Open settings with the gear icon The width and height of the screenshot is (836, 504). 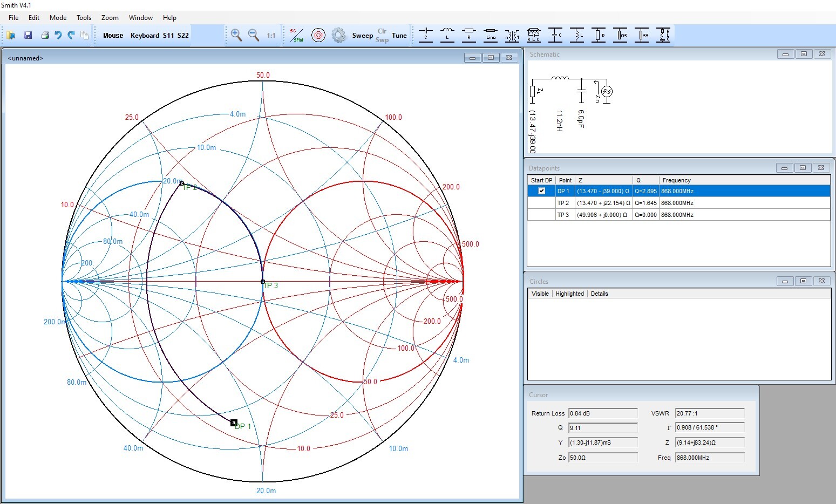point(338,35)
